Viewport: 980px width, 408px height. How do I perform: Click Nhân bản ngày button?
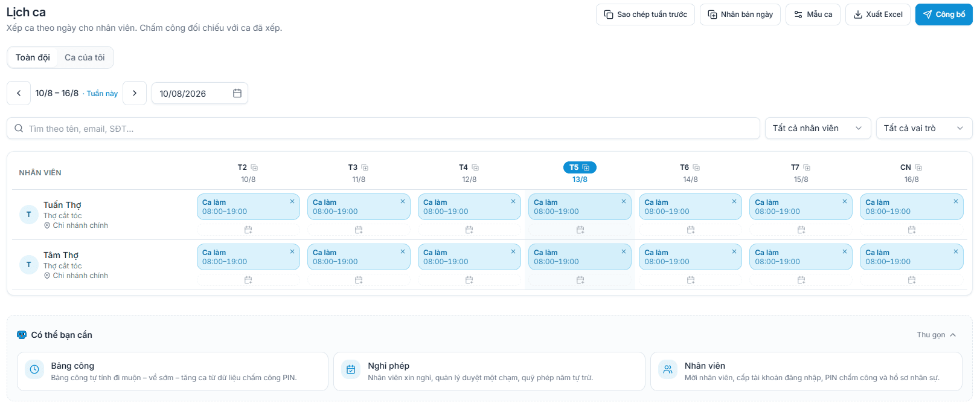coord(740,15)
